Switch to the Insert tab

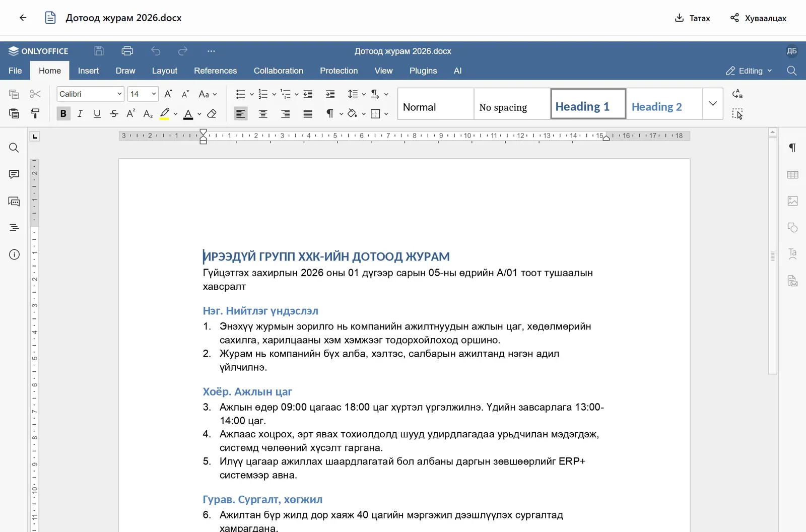[x=88, y=71]
